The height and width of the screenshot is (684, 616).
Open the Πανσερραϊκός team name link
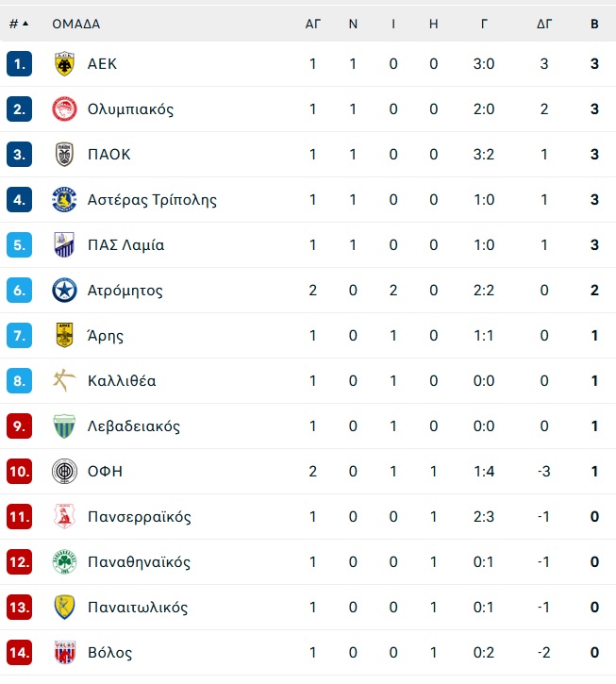140,517
